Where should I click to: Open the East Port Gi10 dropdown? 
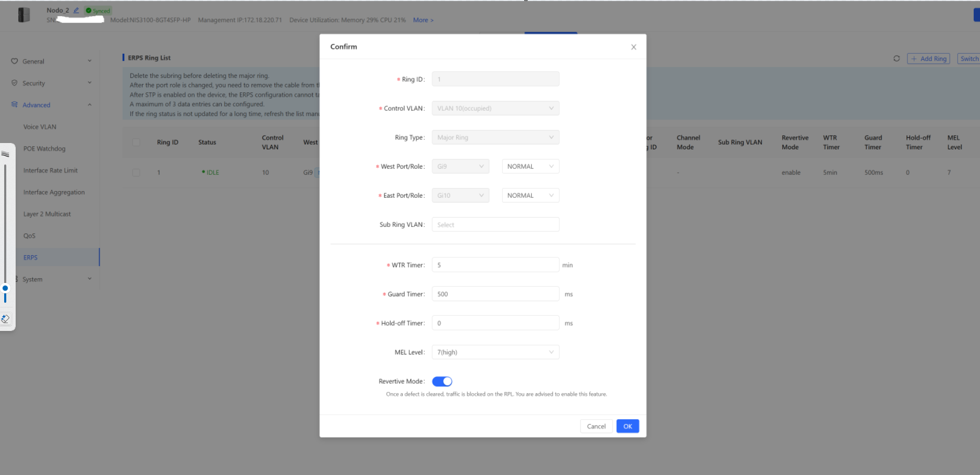(460, 195)
